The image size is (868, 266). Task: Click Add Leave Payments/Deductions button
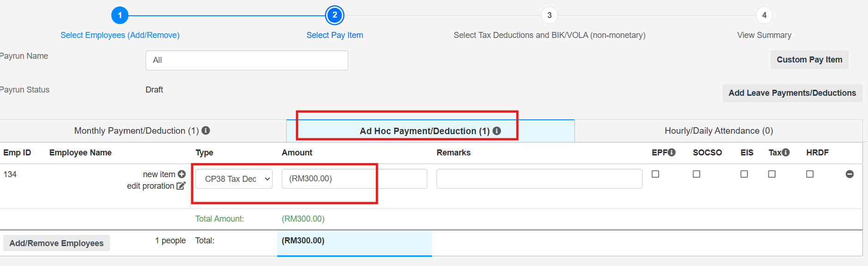click(792, 93)
